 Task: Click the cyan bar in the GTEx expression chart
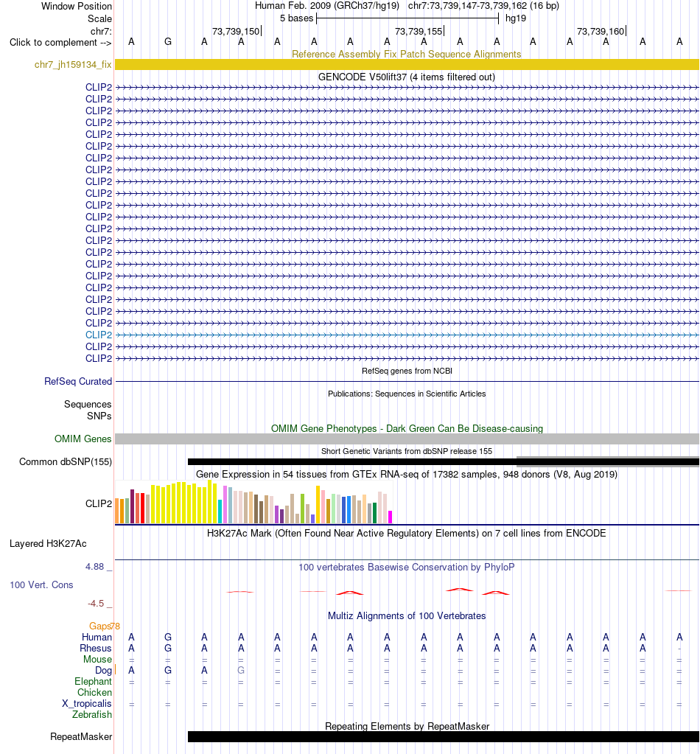220,512
